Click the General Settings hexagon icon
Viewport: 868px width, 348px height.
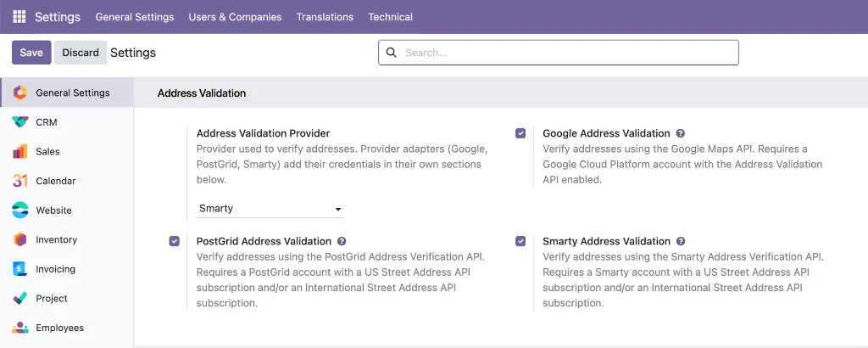pos(20,93)
